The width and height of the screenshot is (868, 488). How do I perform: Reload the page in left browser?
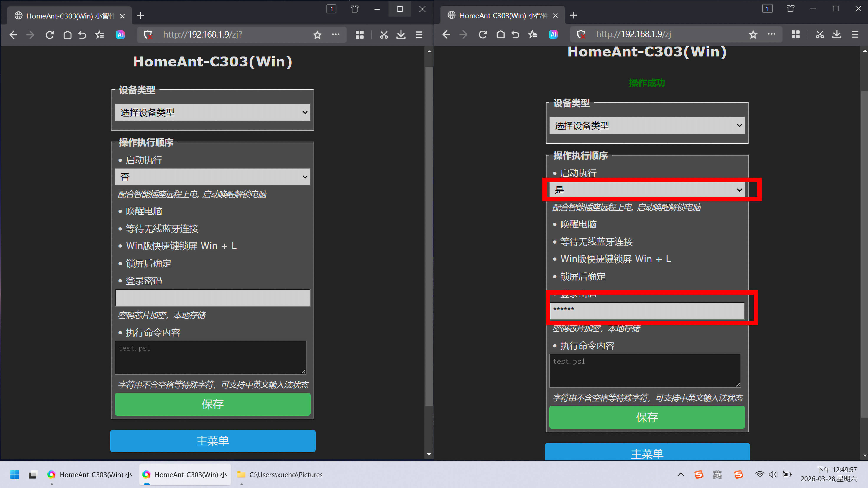[x=49, y=35]
